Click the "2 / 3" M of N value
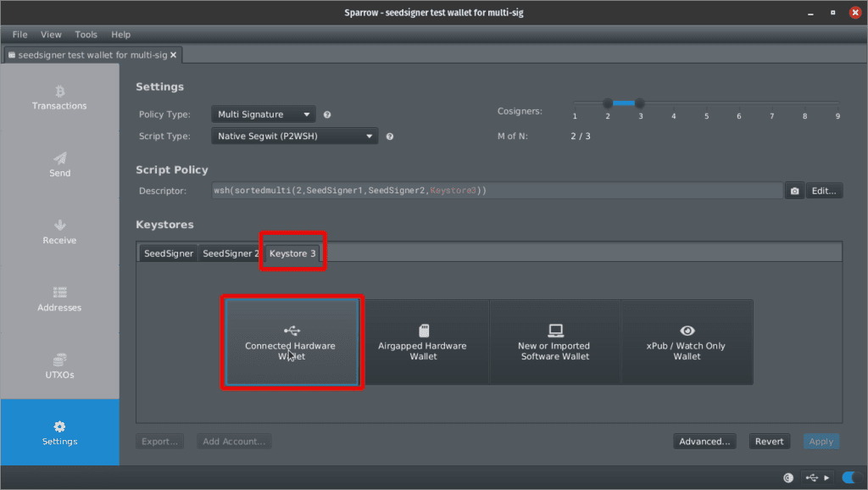 [x=580, y=136]
